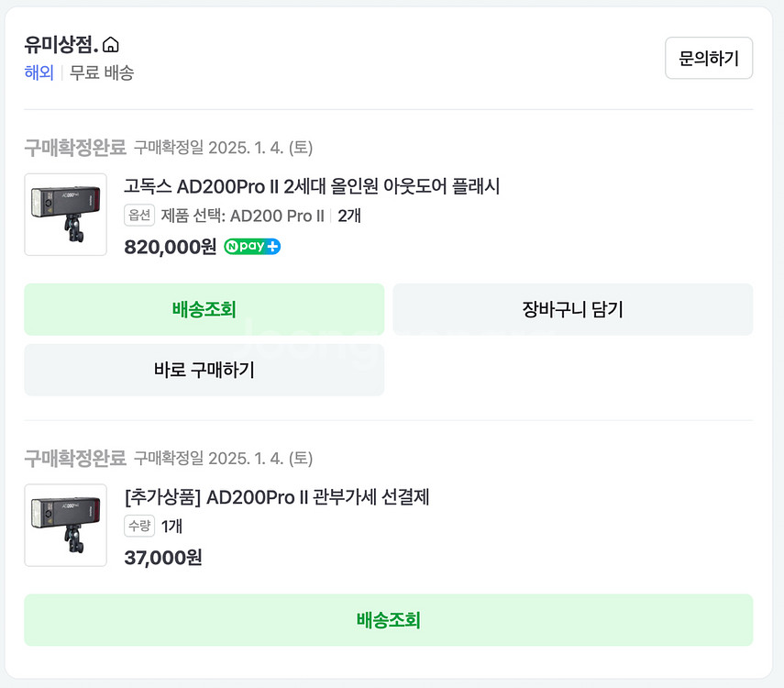This screenshot has width=784, height=688.
Task: Open the 유미상점 store name link
Action: (61, 45)
